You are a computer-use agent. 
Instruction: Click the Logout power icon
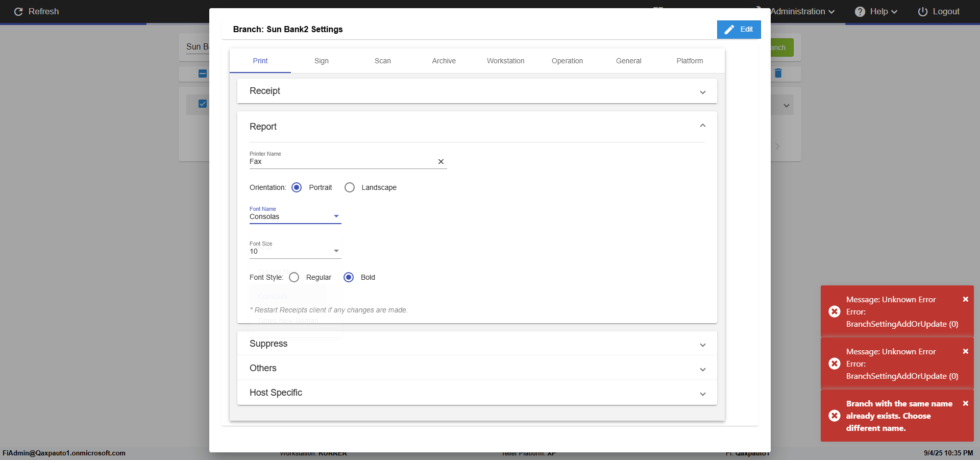point(922,12)
